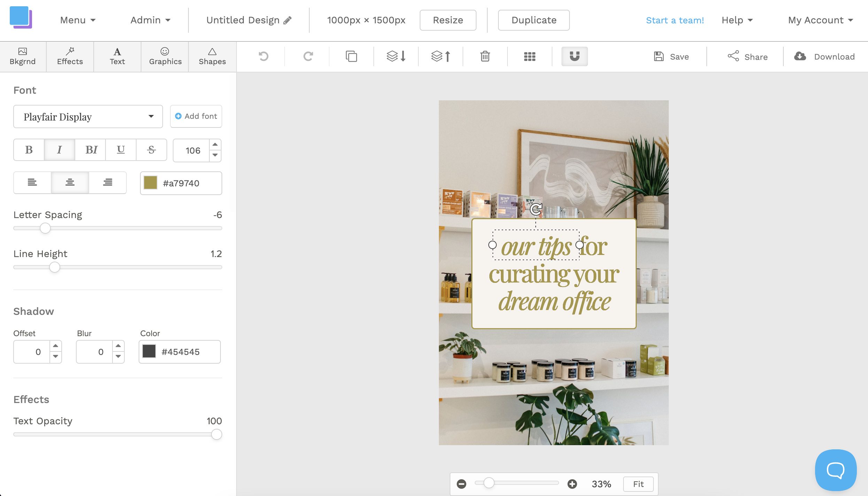
Task: Open the Playfair Display font dropdown
Action: (x=88, y=116)
